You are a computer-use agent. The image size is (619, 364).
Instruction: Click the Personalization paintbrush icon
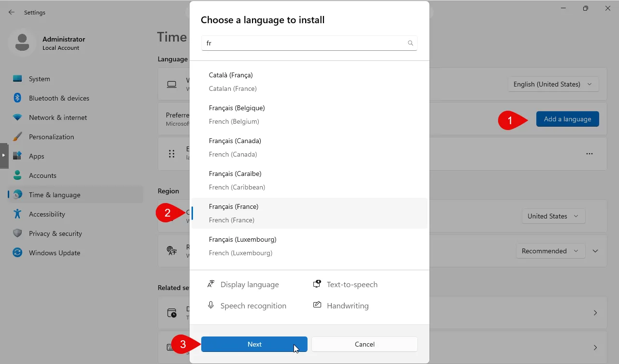click(17, 137)
